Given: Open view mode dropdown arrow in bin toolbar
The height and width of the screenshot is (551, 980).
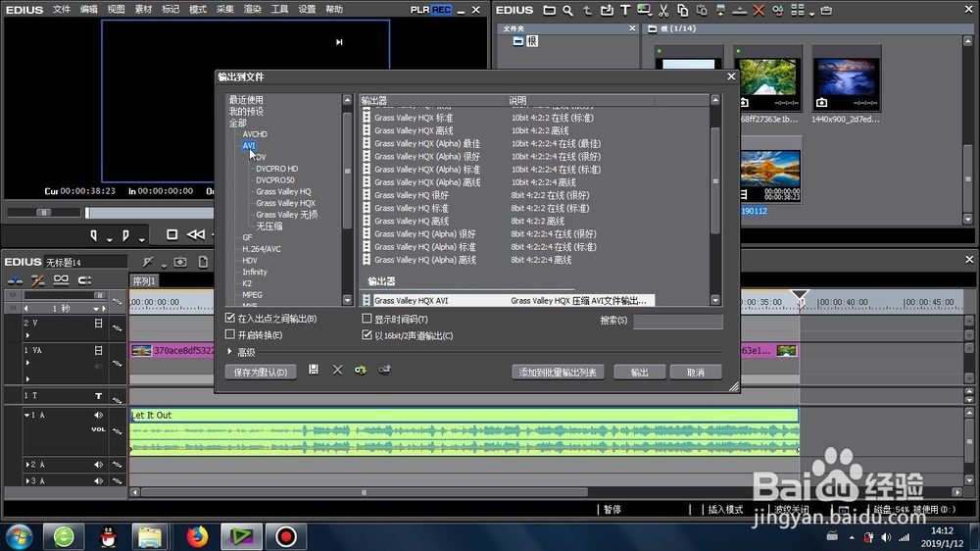Looking at the screenshot, I should 811,13.
